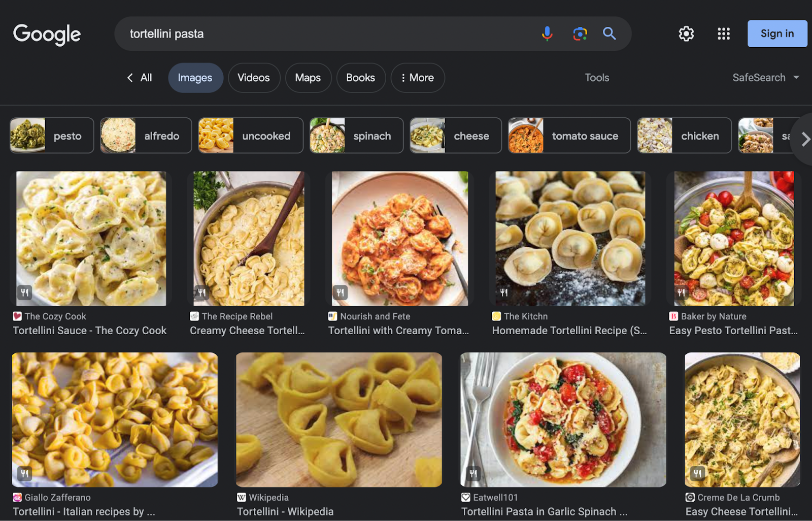Click recipe icon on Nourish and Fete image
812x521 pixels.
(340, 292)
